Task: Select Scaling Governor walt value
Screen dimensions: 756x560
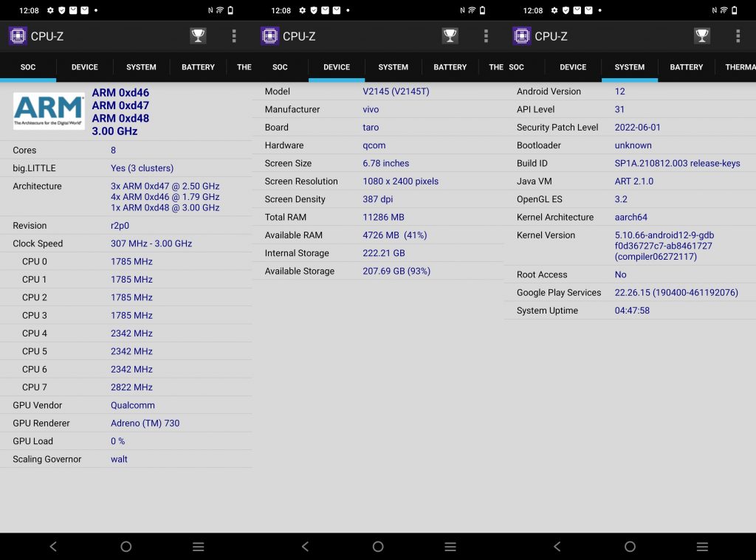Action: 119,459
